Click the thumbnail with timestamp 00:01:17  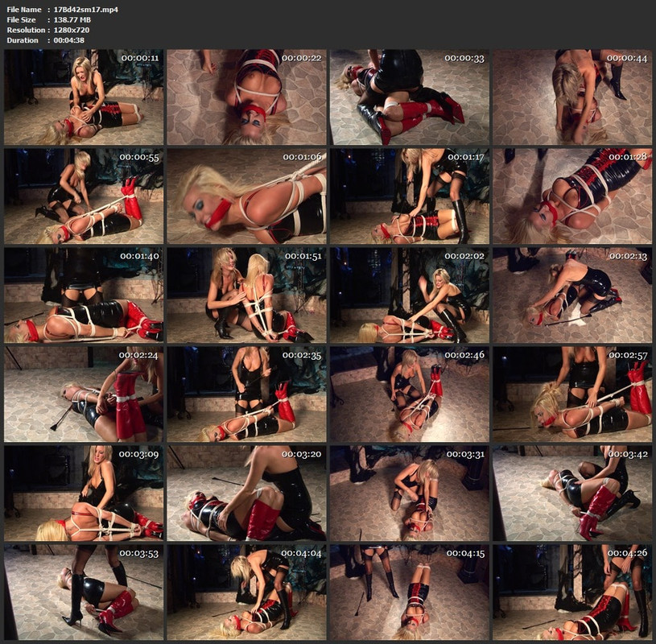410,196
